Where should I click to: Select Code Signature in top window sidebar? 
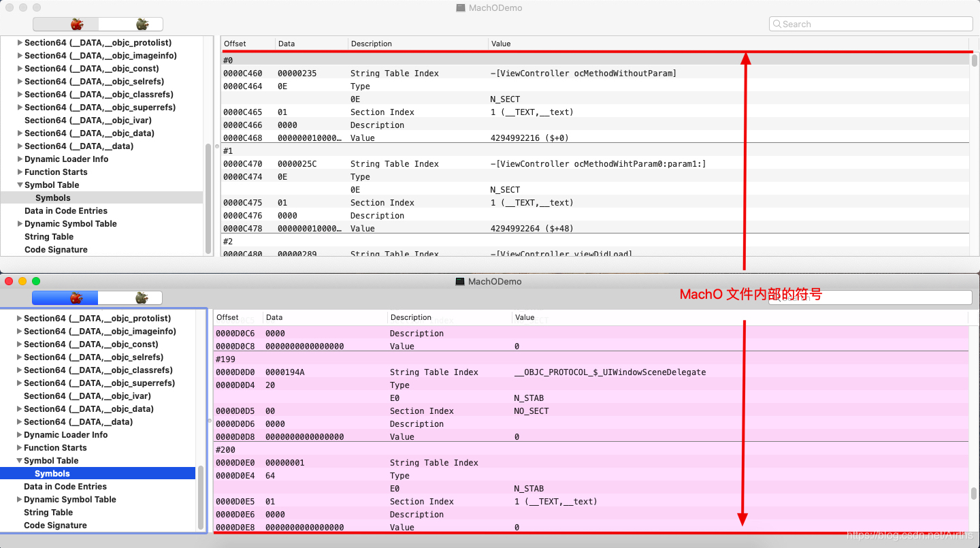coord(56,250)
